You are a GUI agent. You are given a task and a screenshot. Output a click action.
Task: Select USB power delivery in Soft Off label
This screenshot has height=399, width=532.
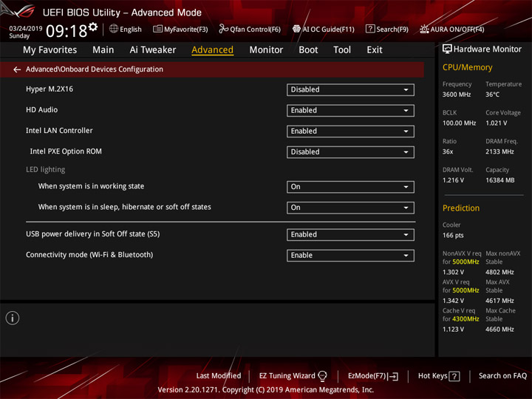92,233
